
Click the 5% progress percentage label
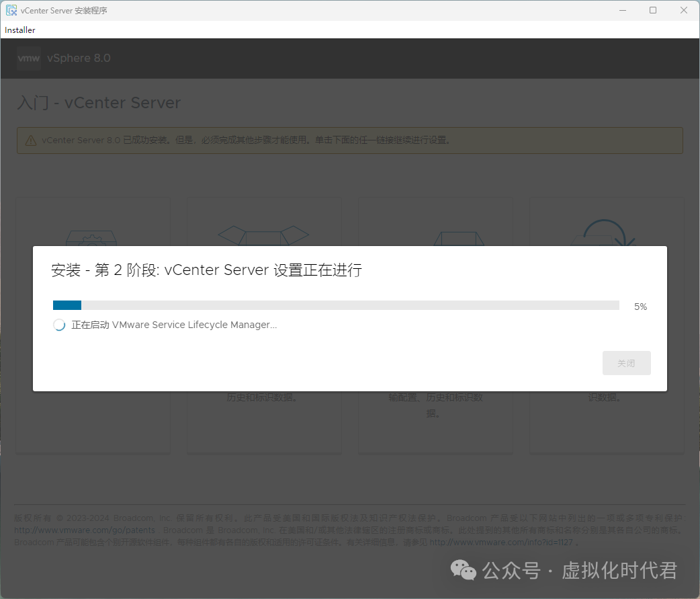coord(640,307)
